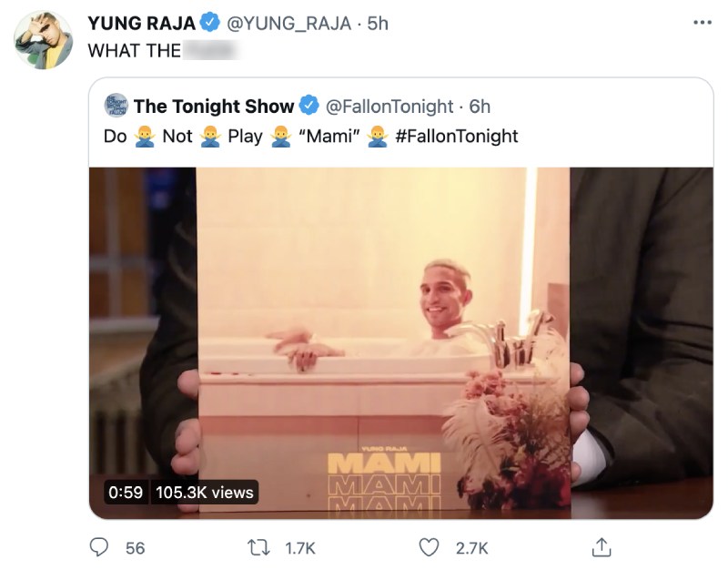Screen dimensions: 728x570
Task: Retweet using the retweet arrows icon
Action: click(258, 548)
